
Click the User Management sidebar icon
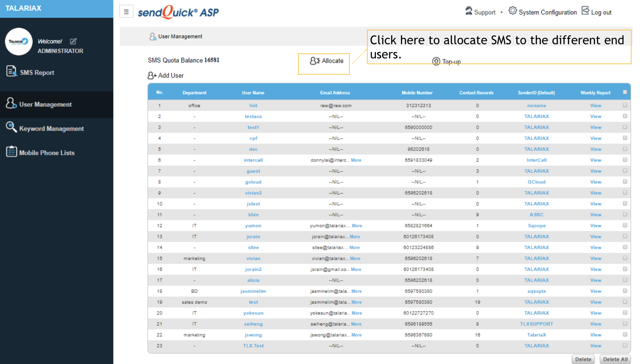click(x=11, y=103)
